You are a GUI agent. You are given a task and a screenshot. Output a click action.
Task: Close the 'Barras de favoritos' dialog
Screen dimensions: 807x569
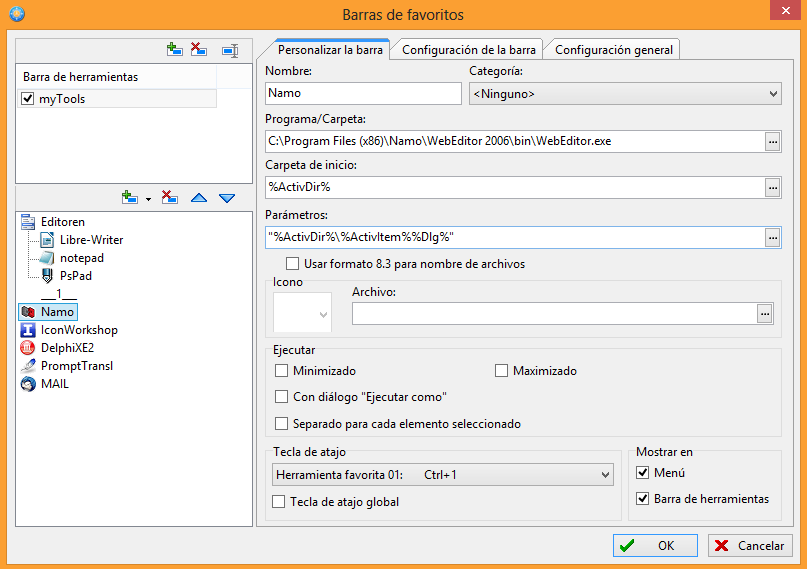(785, 10)
